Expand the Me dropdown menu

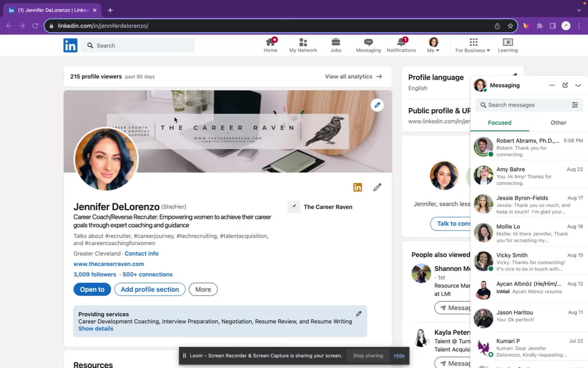[x=433, y=45]
